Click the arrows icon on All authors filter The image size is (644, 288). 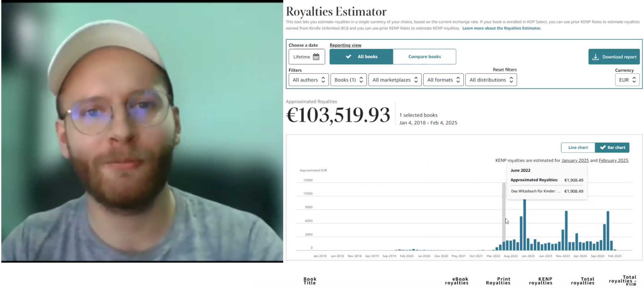323,80
